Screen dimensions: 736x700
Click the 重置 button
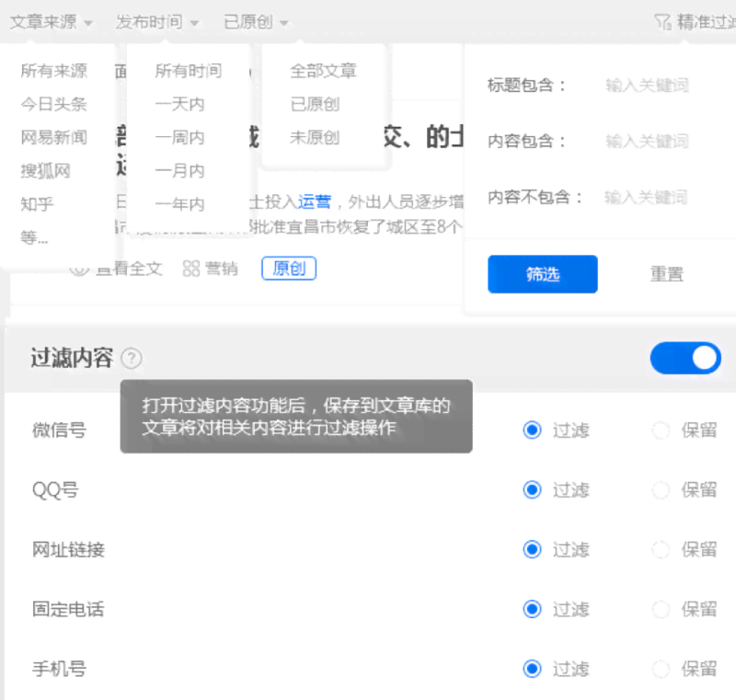pyautogui.click(x=666, y=274)
